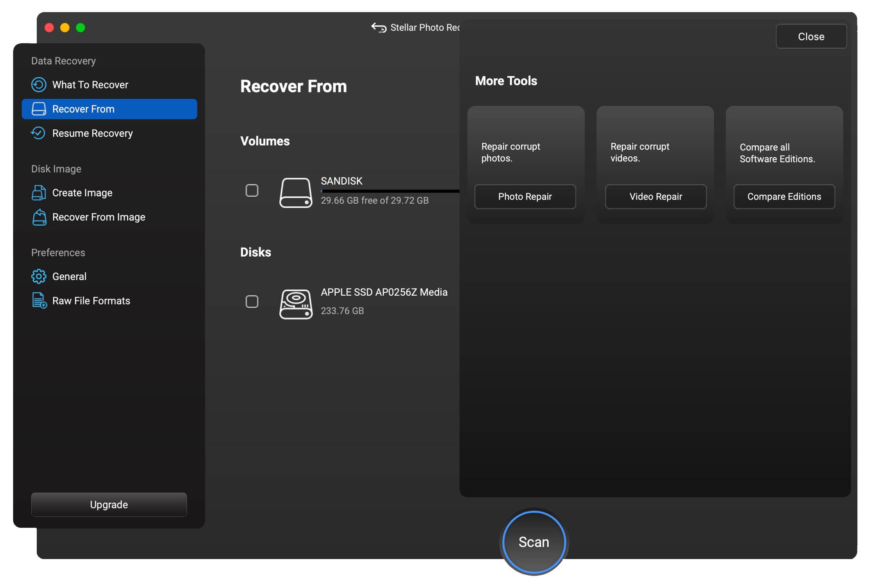Click the What To Recover circular arrow icon

[38, 85]
